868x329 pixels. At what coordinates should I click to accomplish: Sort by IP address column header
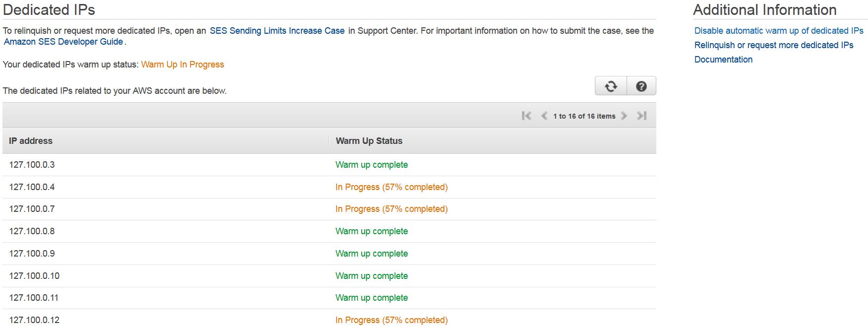(x=31, y=141)
